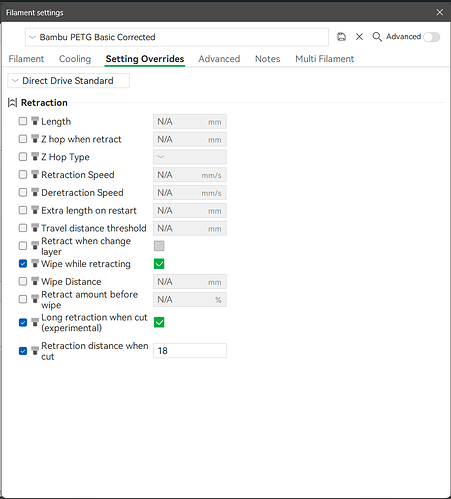The image size is (451, 499).
Task: Click the Retraction Speed label
Action: coord(78,175)
